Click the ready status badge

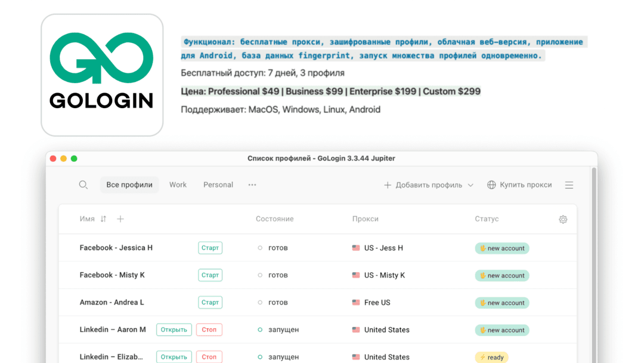point(491,356)
